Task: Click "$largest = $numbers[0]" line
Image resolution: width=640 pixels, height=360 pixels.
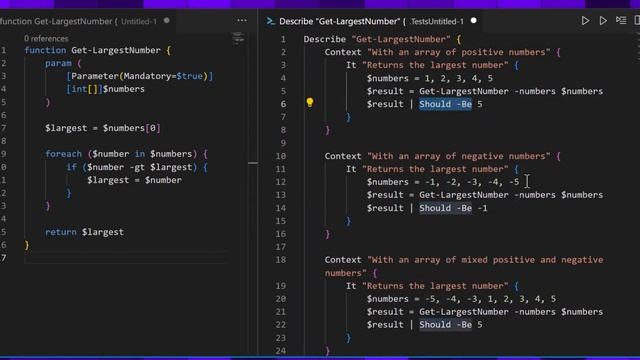Action: [103, 128]
